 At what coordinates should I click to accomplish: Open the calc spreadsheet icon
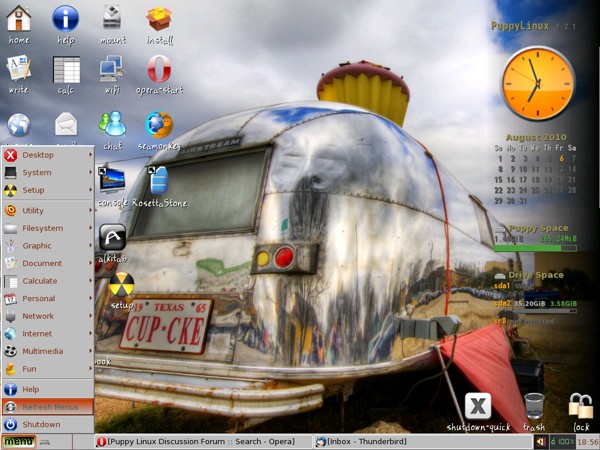click(66, 69)
